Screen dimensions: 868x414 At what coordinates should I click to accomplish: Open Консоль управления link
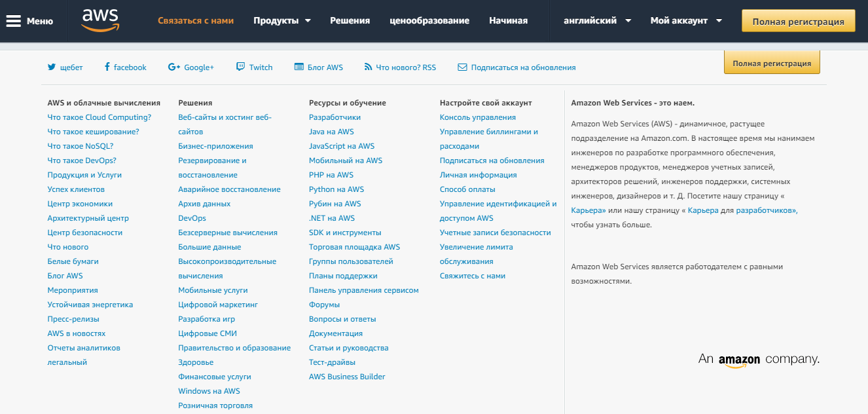pyautogui.click(x=478, y=117)
